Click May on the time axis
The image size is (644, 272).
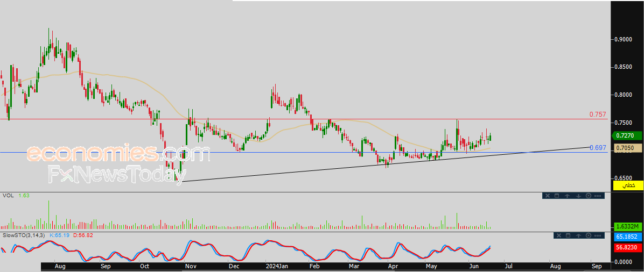pos(431,267)
